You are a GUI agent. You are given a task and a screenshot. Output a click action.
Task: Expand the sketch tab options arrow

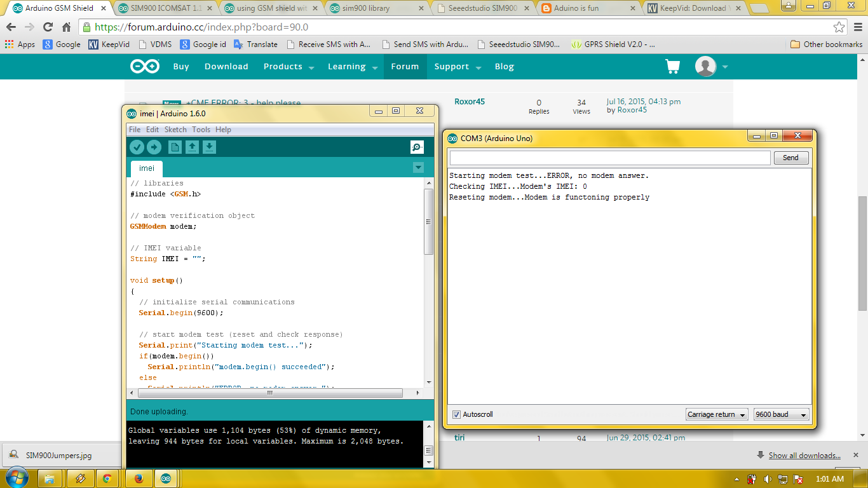tap(418, 168)
